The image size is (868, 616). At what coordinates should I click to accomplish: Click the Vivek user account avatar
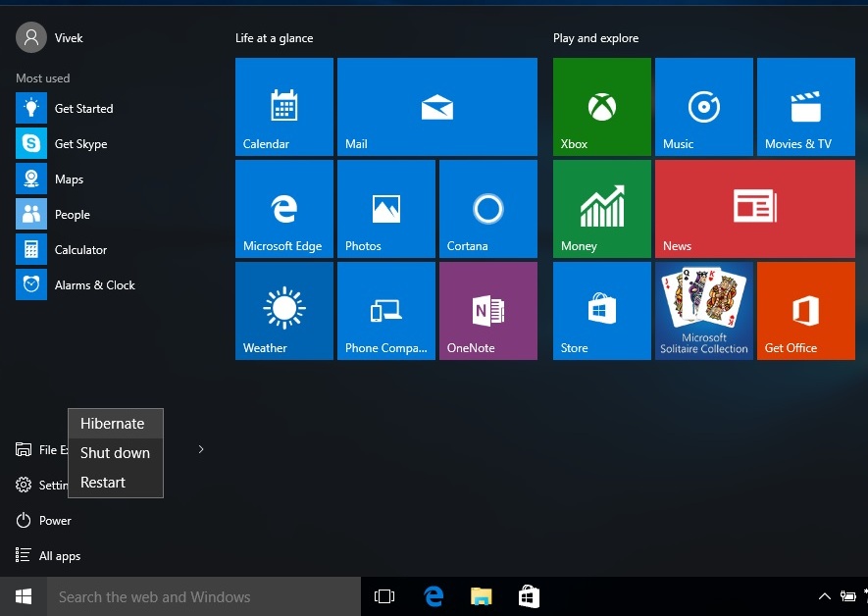click(31, 37)
